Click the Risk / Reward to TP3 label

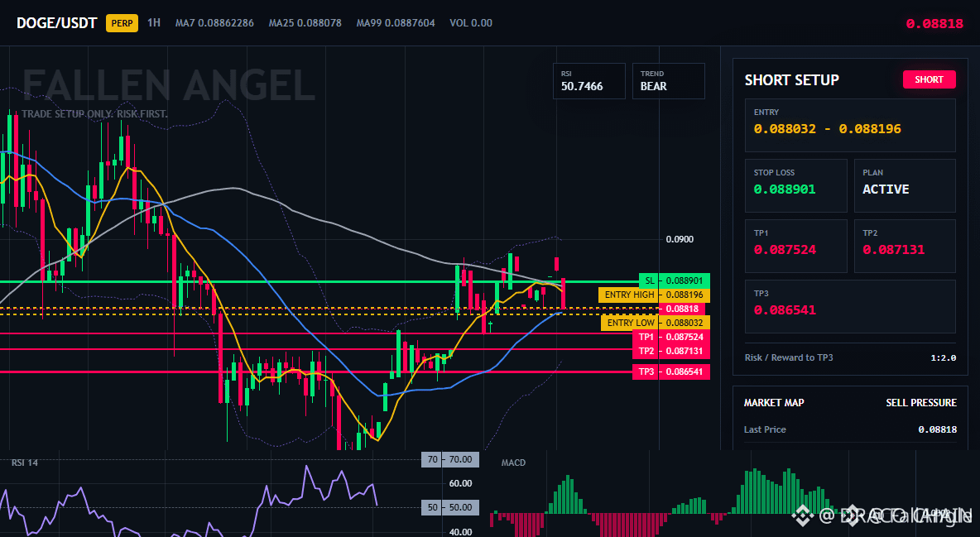coord(788,357)
